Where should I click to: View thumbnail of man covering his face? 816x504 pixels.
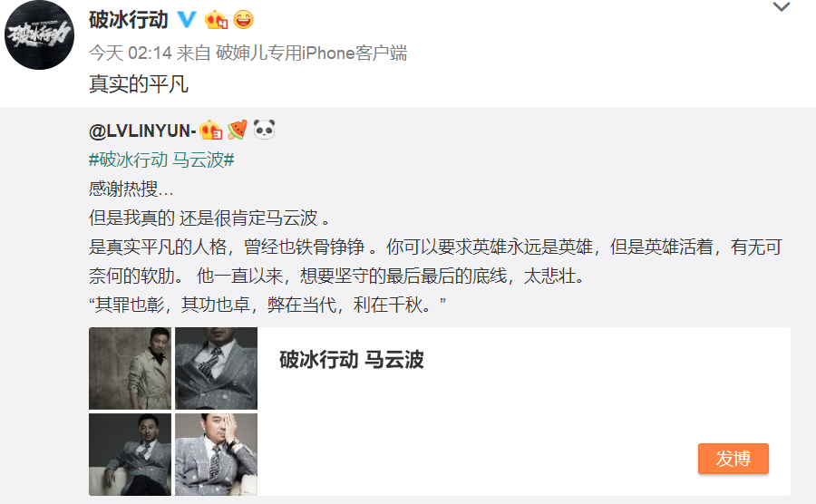point(216,454)
